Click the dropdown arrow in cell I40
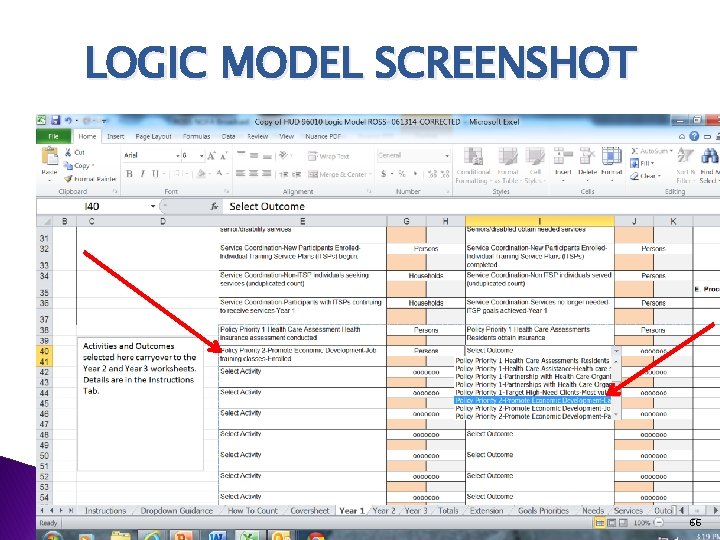The height and width of the screenshot is (540, 720). (x=617, y=351)
